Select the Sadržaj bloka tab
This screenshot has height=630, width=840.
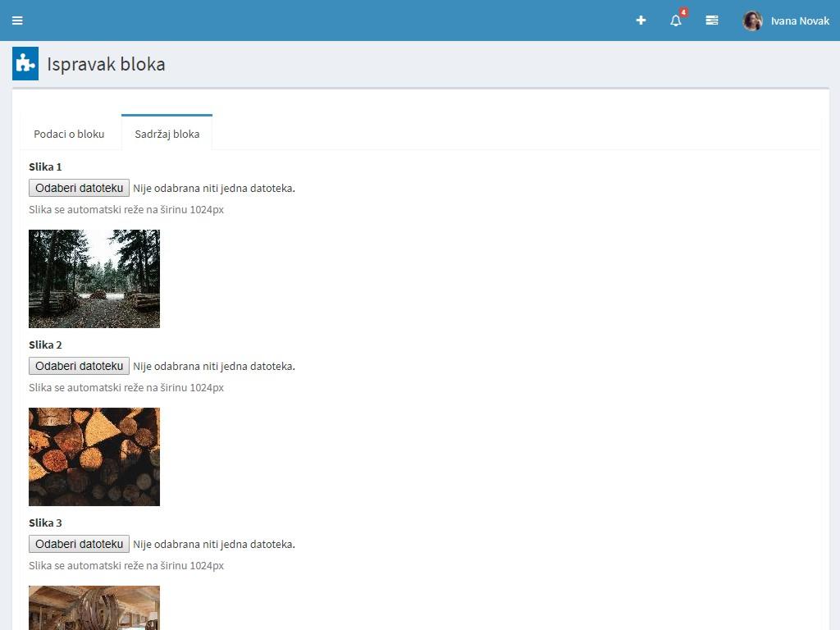167,134
